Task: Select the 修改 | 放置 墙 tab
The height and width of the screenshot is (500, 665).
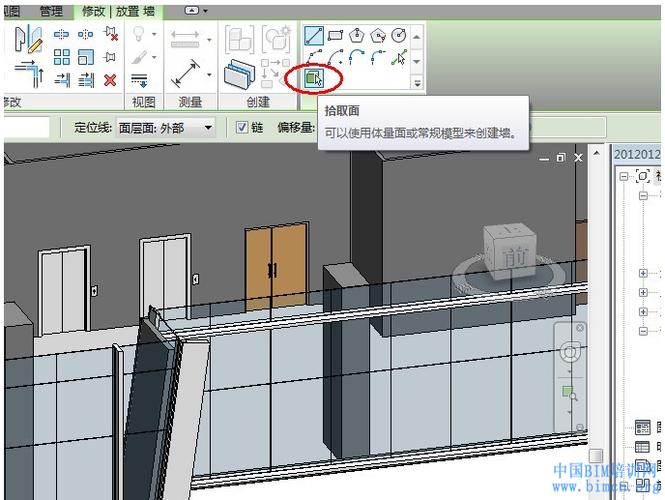Action: pos(118,12)
